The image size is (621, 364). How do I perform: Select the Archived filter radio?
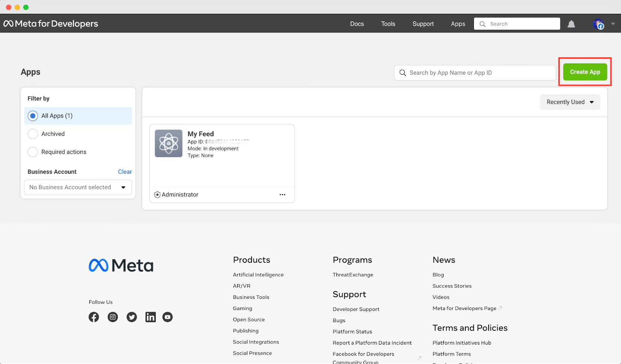33,134
